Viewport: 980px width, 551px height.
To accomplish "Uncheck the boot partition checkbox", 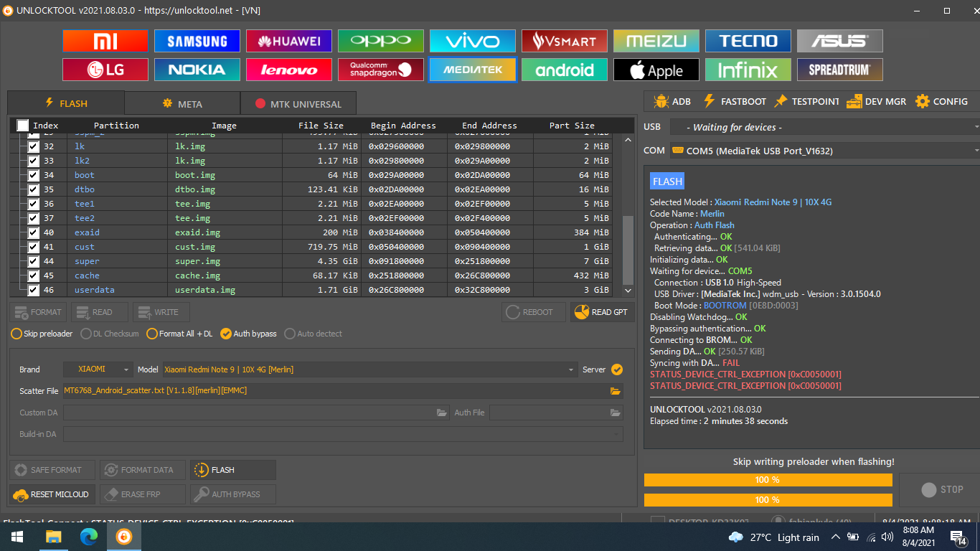I will [x=33, y=175].
